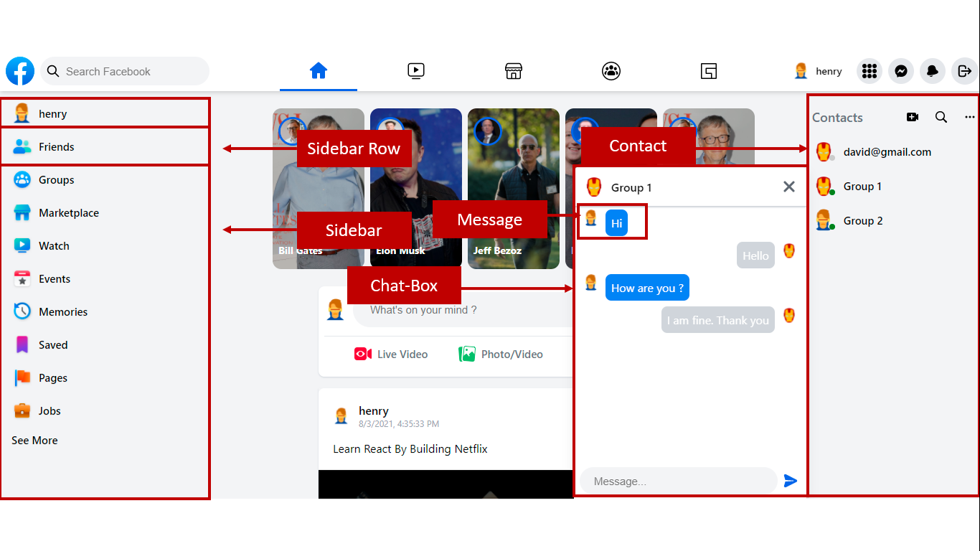
Task: Click the Hi message bubble
Action: [616, 224]
